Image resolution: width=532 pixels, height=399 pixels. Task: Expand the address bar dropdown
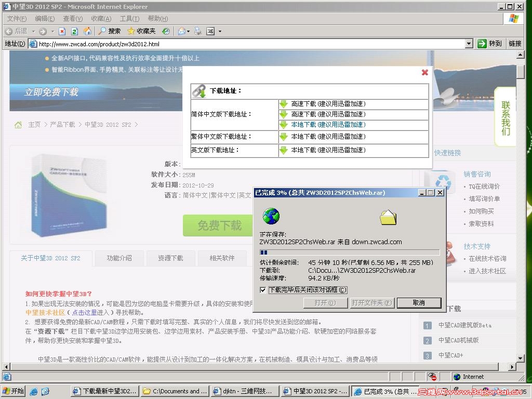(469, 44)
